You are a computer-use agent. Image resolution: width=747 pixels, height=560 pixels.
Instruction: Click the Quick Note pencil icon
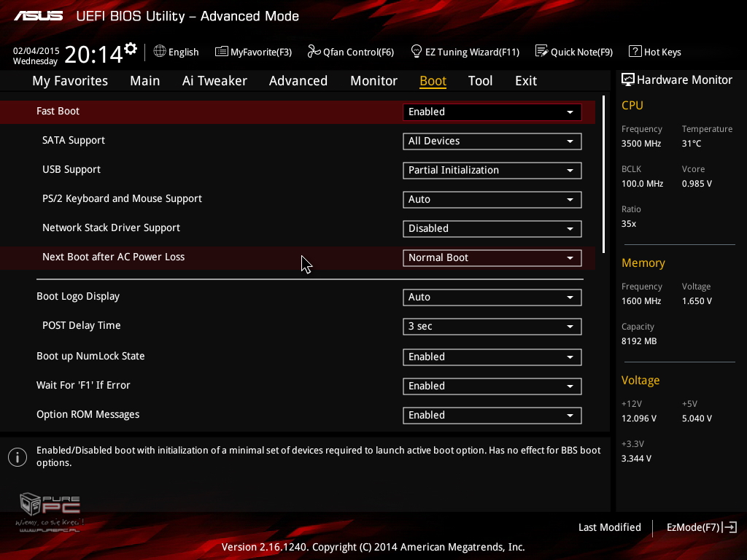pos(542,51)
